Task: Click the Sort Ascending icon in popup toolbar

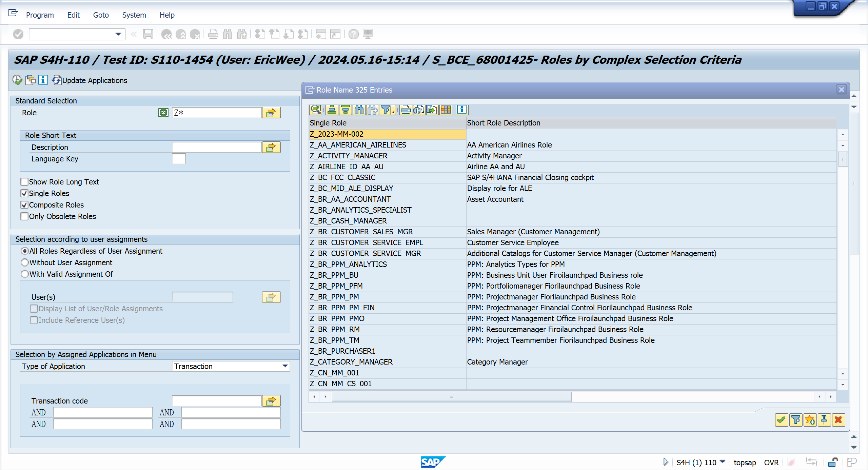Action: (x=332, y=110)
